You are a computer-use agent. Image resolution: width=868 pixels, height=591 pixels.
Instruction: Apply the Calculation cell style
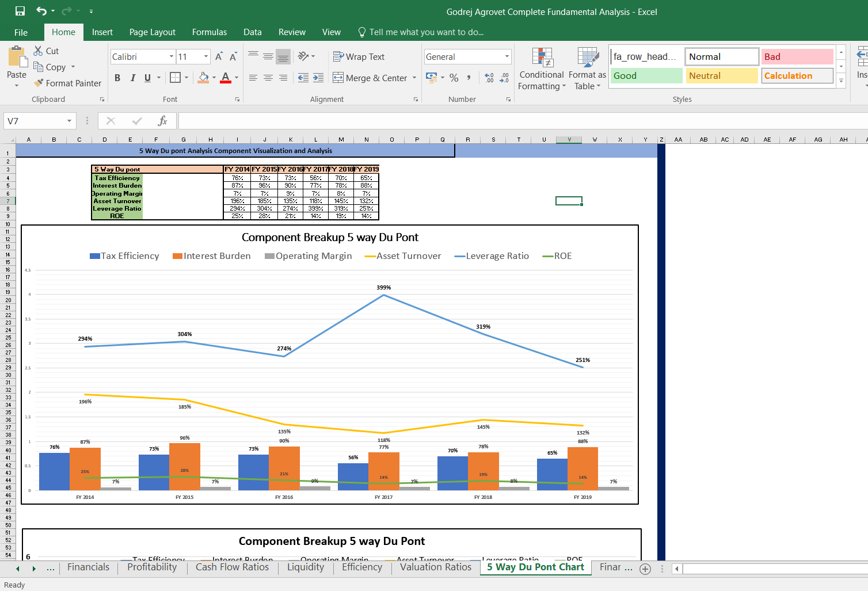(x=797, y=75)
